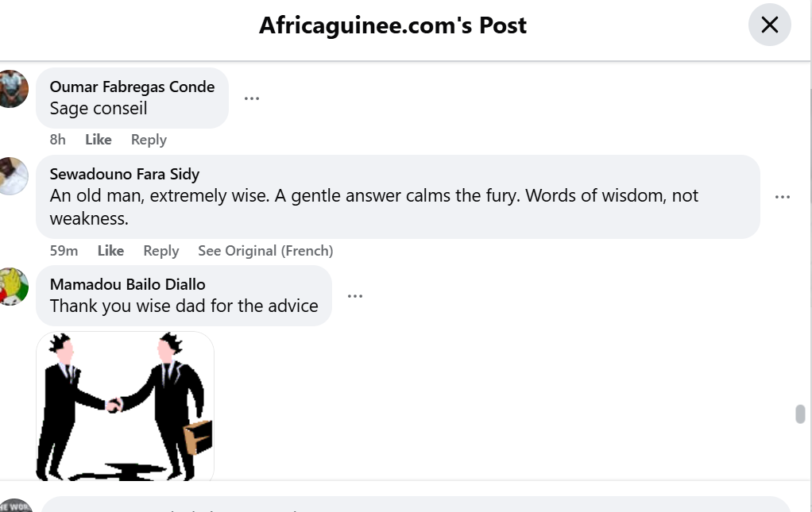The height and width of the screenshot is (512, 812).
Task: Open Oumar Fabregas Conde's profile picture
Action: pyautogui.click(x=13, y=88)
